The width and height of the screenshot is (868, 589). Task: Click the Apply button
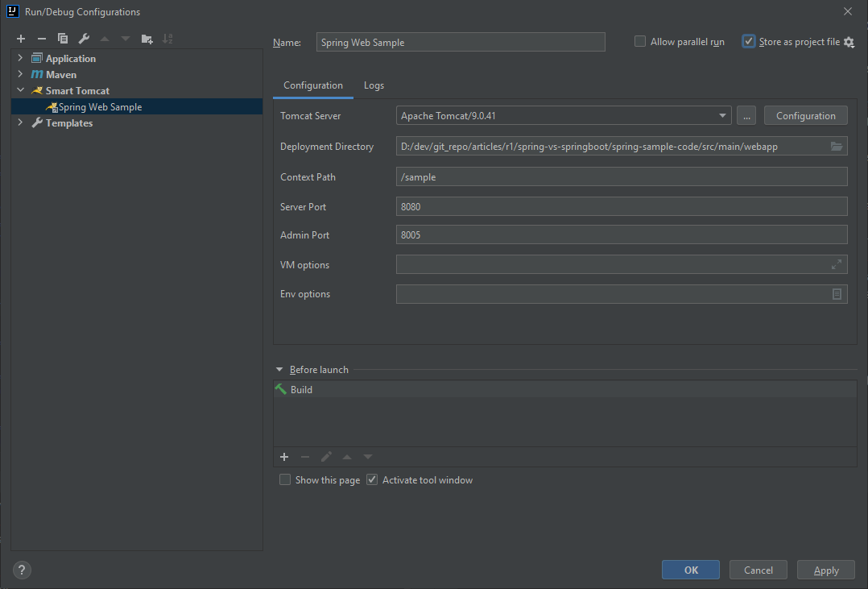pos(825,570)
